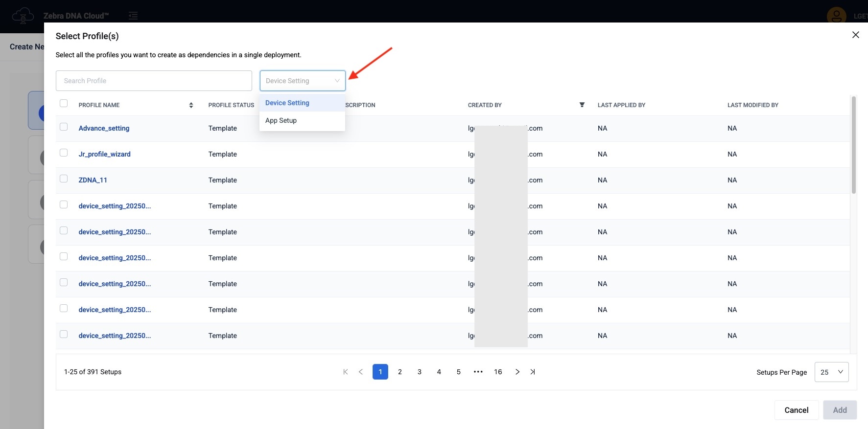Viewport: 868px width, 429px height.
Task: Go to next page arrow
Action: click(517, 372)
